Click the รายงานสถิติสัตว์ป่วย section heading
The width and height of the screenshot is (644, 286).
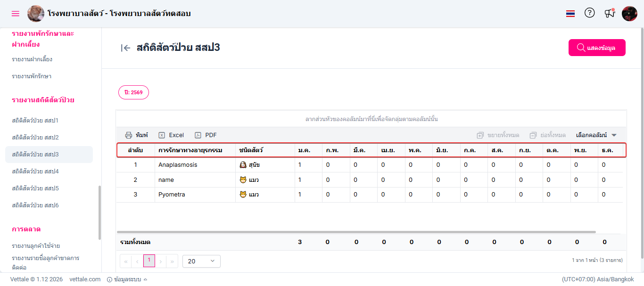(43, 100)
